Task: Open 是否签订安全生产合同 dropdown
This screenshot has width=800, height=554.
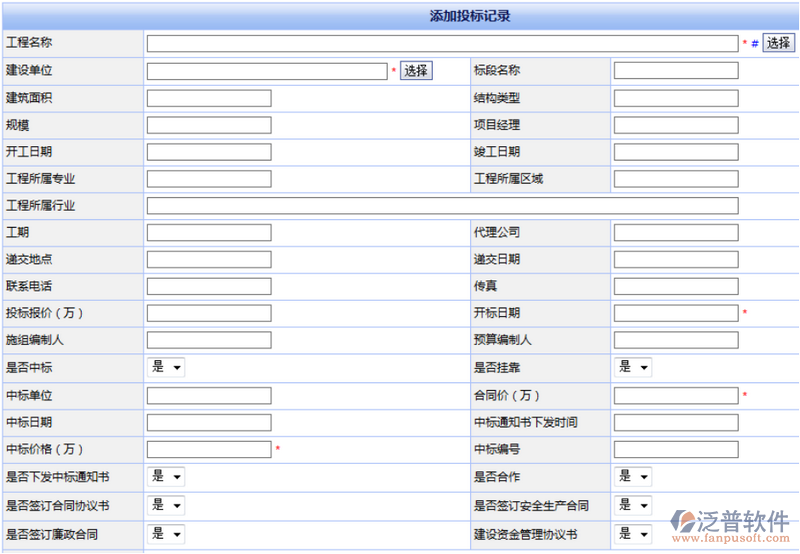Action: pyautogui.click(x=633, y=505)
